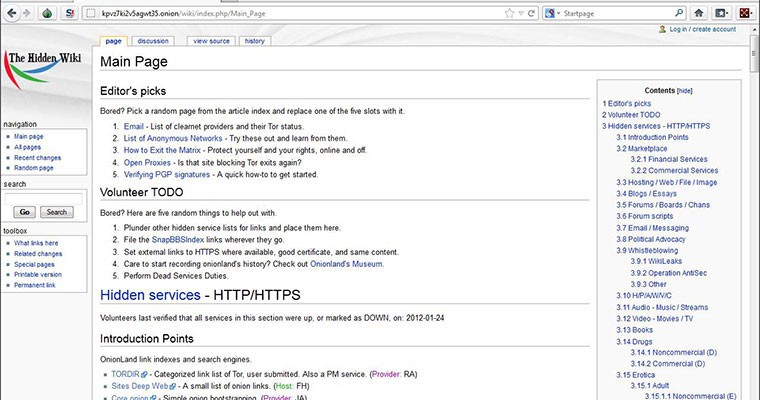
Task: Hide the Contents box via the hide link
Action: pyautogui.click(x=684, y=91)
